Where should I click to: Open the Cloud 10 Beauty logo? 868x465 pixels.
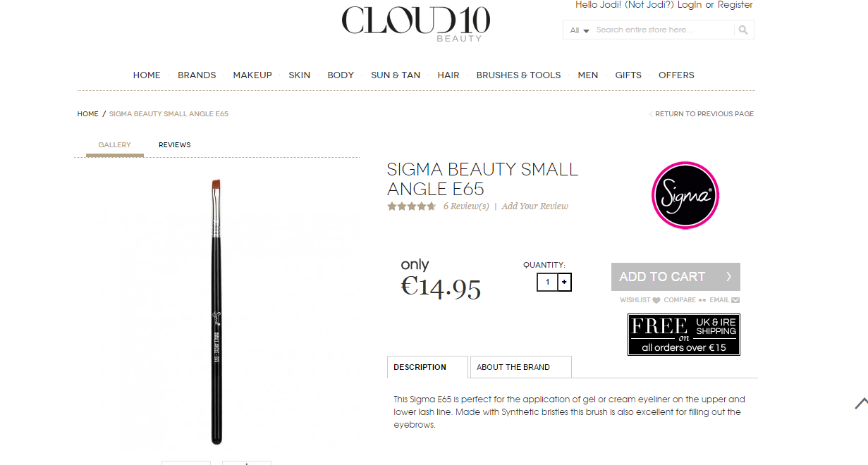[x=416, y=23]
